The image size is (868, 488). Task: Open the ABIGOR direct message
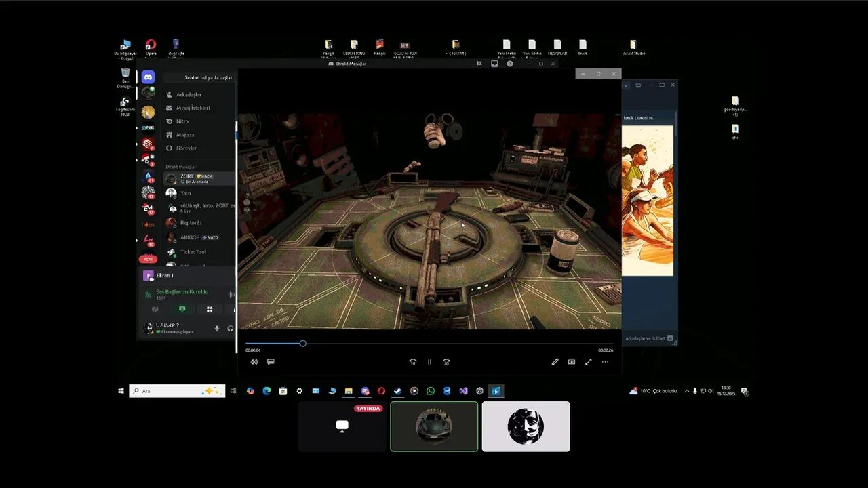click(x=199, y=237)
